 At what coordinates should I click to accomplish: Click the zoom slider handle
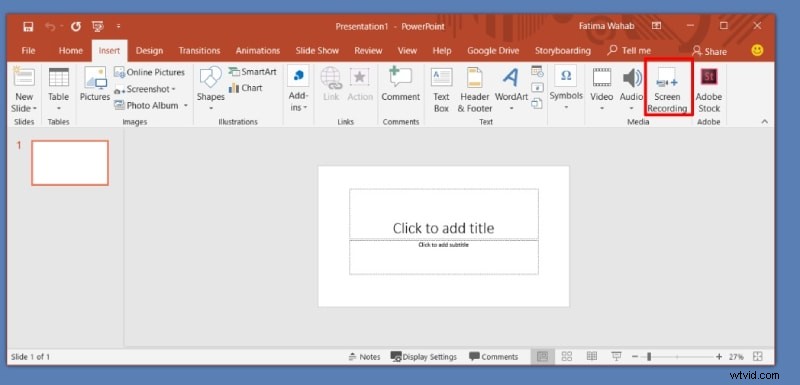click(x=649, y=357)
